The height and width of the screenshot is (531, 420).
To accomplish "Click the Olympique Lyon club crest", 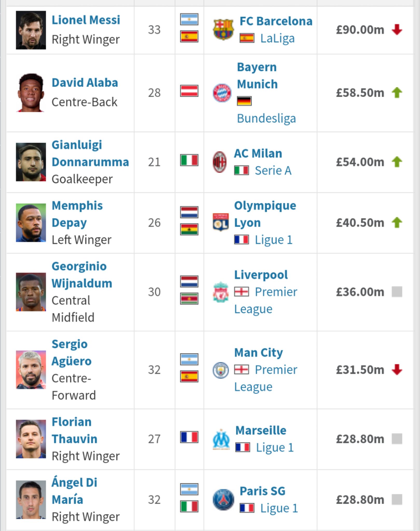I will 221,222.
